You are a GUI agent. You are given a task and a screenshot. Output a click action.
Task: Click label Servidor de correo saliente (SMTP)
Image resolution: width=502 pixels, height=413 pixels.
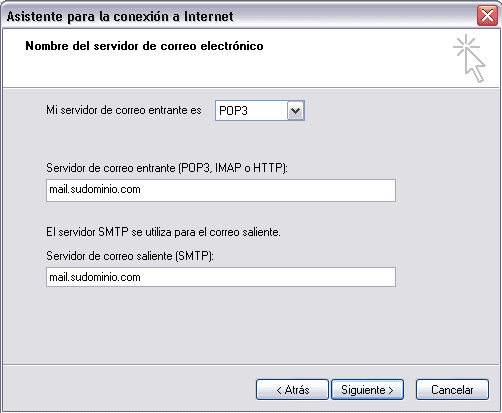click(130, 256)
